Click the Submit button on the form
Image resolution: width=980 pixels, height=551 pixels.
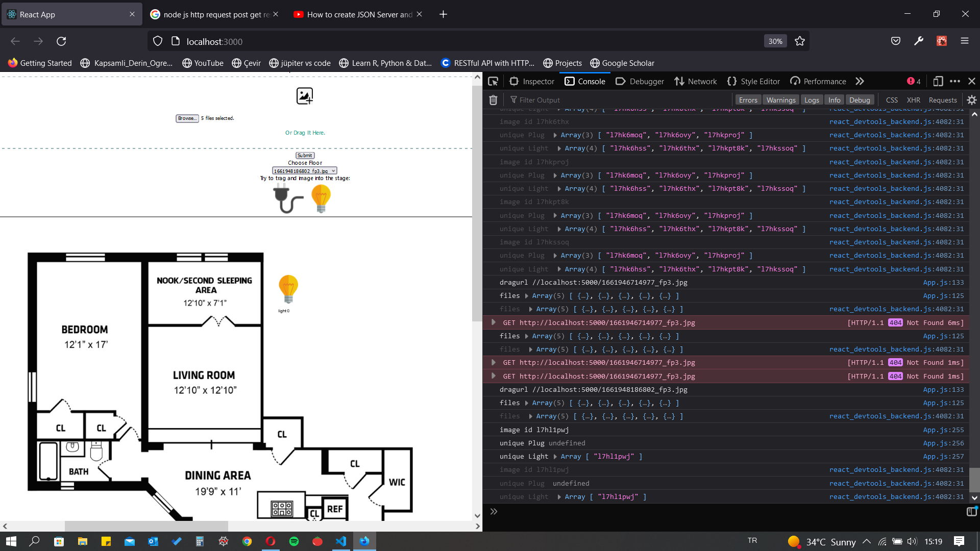(x=305, y=156)
